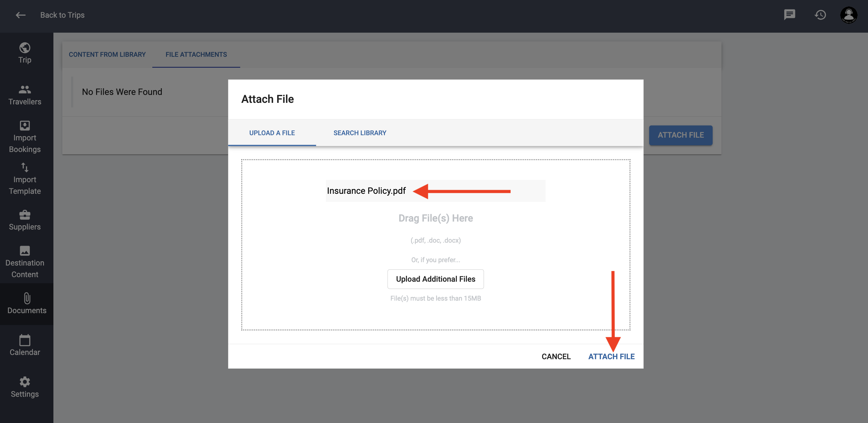Open the Suppliers briefcase icon
Screen dimensions: 868x423
(x=25, y=215)
